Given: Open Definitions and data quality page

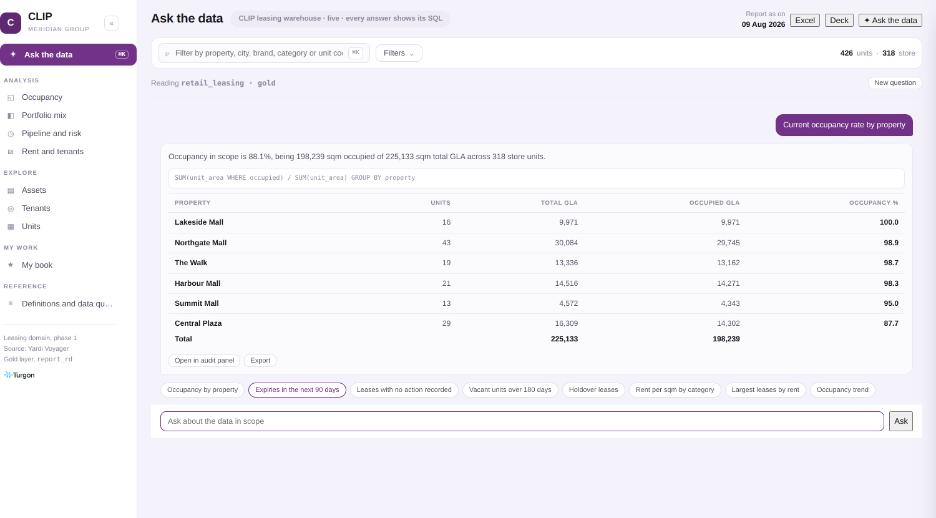Looking at the screenshot, I should click(67, 304).
